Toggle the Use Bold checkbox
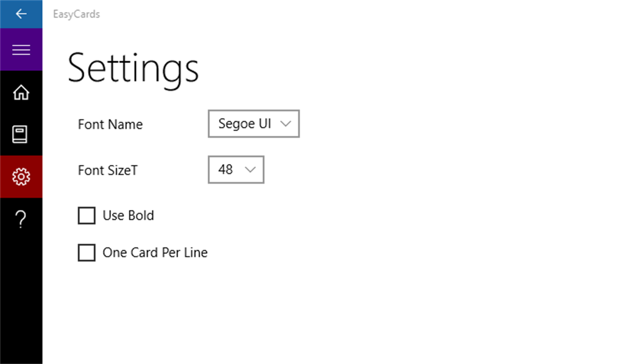Image resolution: width=629 pixels, height=364 pixels. tap(86, 216)
